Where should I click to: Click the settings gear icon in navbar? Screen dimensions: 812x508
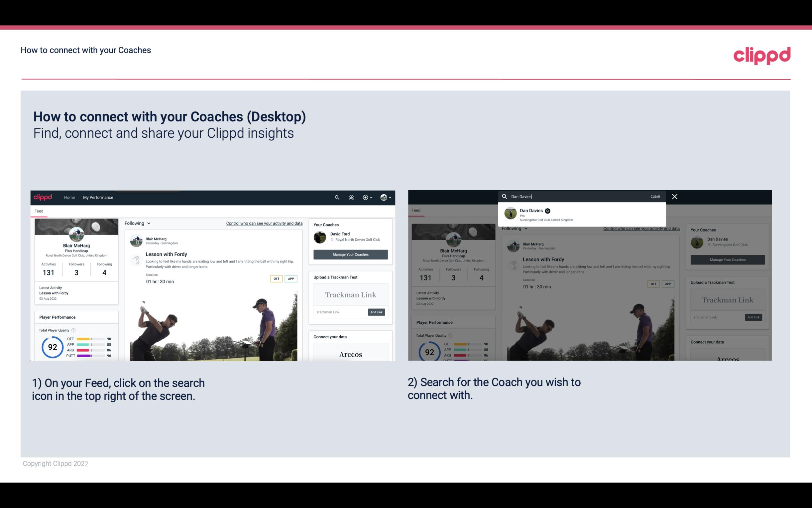[366, 197]
